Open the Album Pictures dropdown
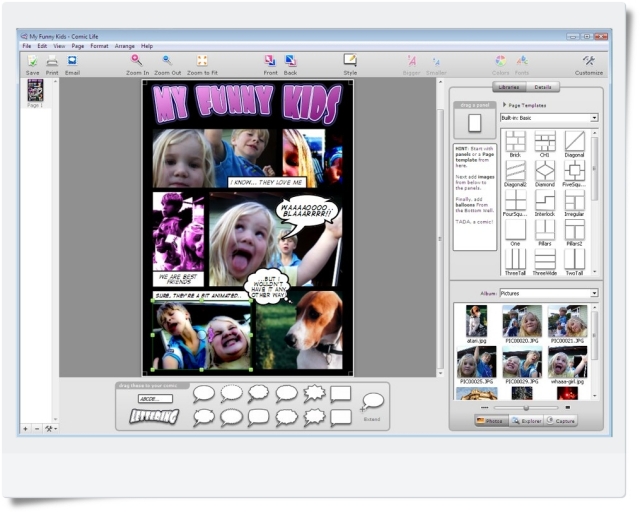The image size is (640, 512). click(x=549, y=293)
